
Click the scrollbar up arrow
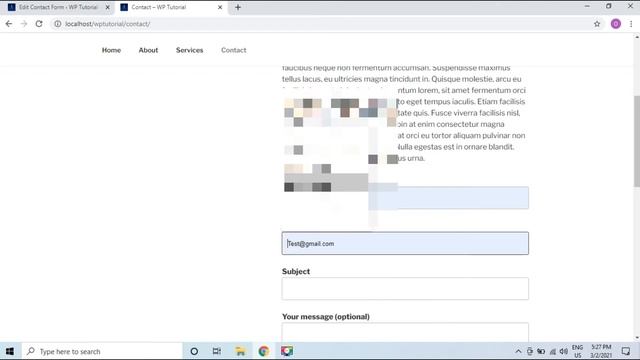[x=636, y=37]
